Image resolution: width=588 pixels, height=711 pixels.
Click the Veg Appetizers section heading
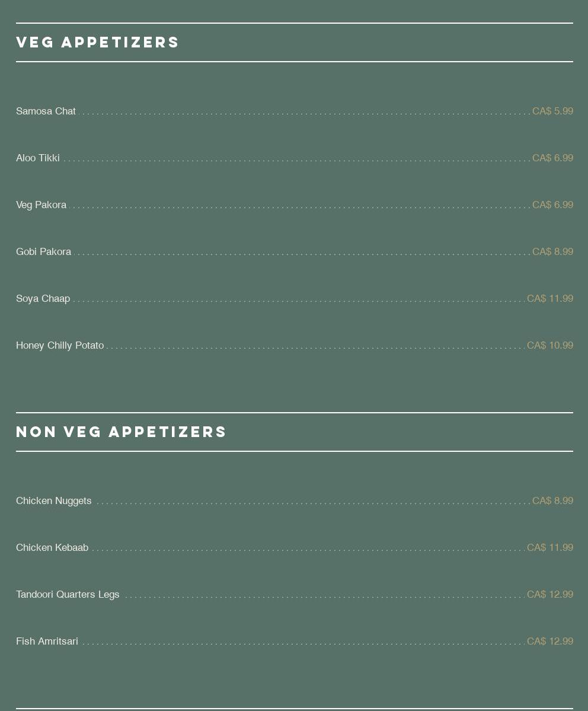tap(98, 43)
